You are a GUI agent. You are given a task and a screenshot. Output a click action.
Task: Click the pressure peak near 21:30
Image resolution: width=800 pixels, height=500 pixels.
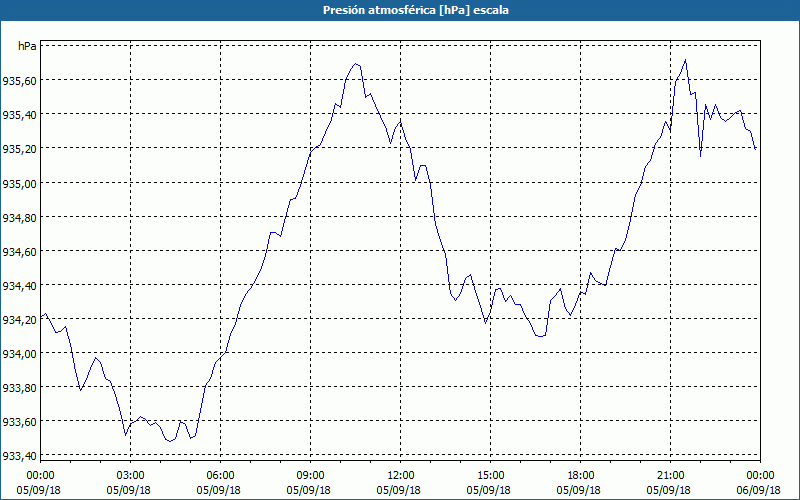(685, 60)
